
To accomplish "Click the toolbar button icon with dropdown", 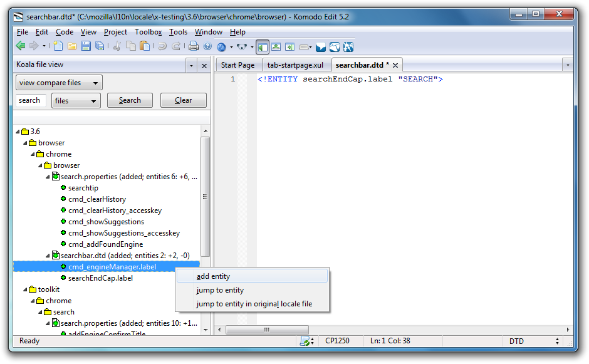I will (x=305, y=47).
